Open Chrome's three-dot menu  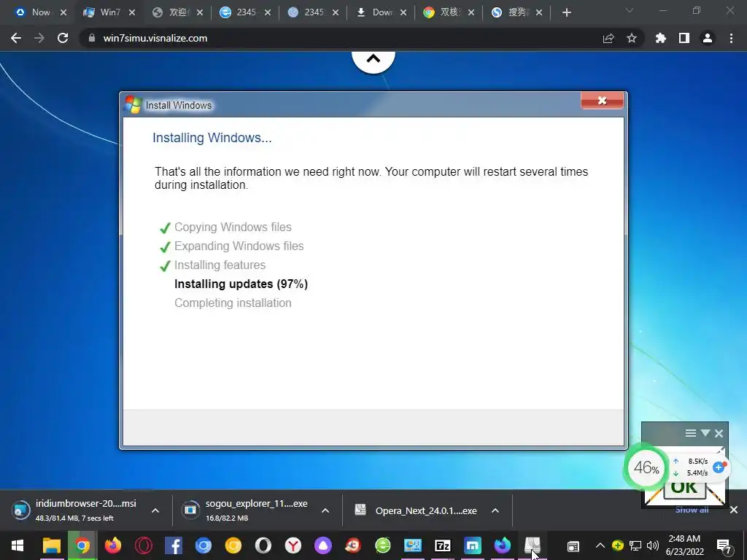[731, 38]
